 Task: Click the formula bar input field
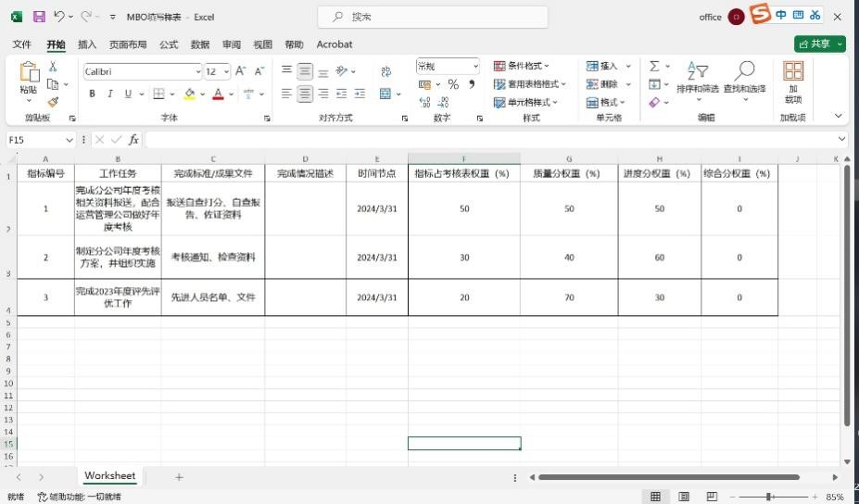(491, 139)
